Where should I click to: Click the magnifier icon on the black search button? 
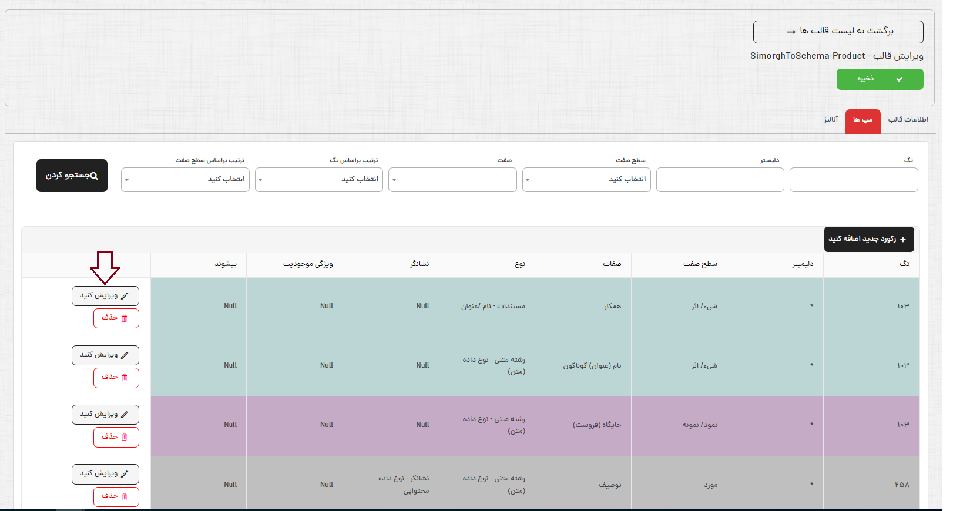coord(94,176)
